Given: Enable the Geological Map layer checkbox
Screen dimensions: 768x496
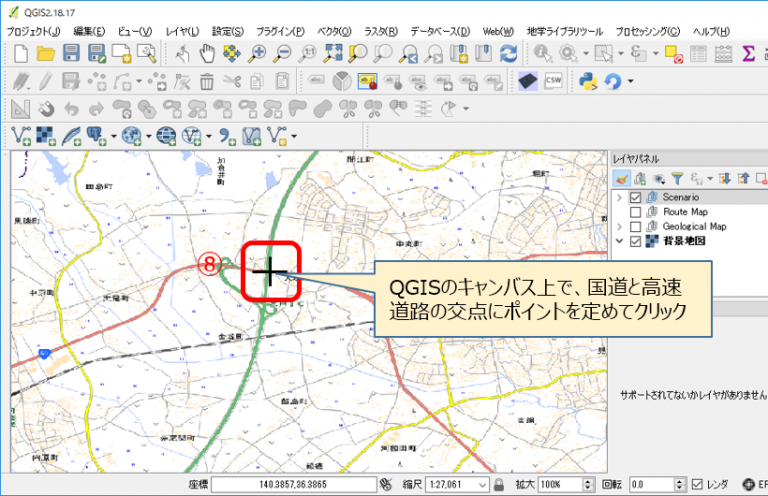Looking at the screenshot, I should coord(635,227).
